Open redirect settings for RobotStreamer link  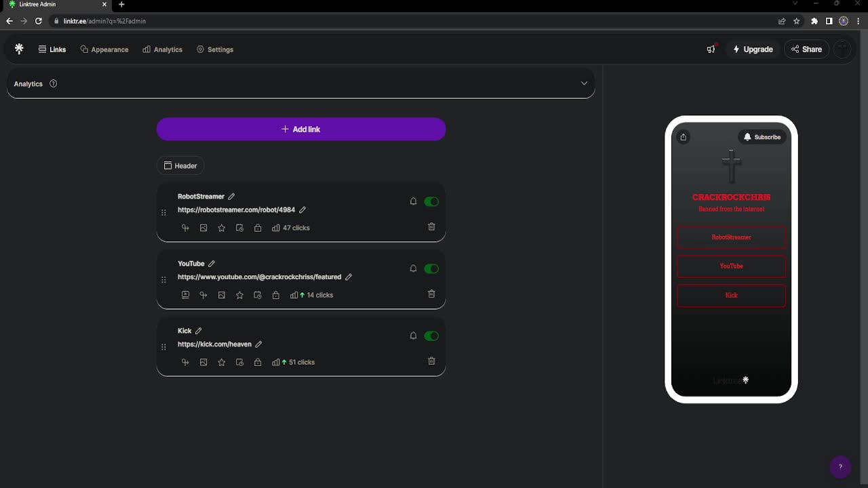185,228
